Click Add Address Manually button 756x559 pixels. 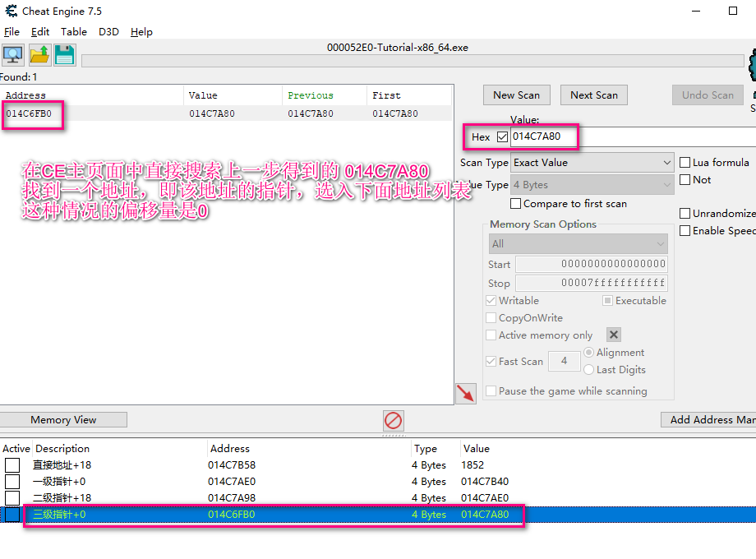pos(708,419)
